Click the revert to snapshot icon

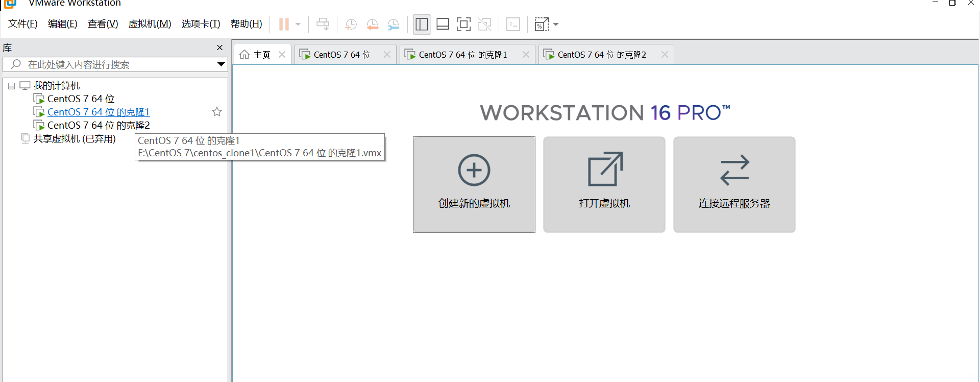coord(372,24)
